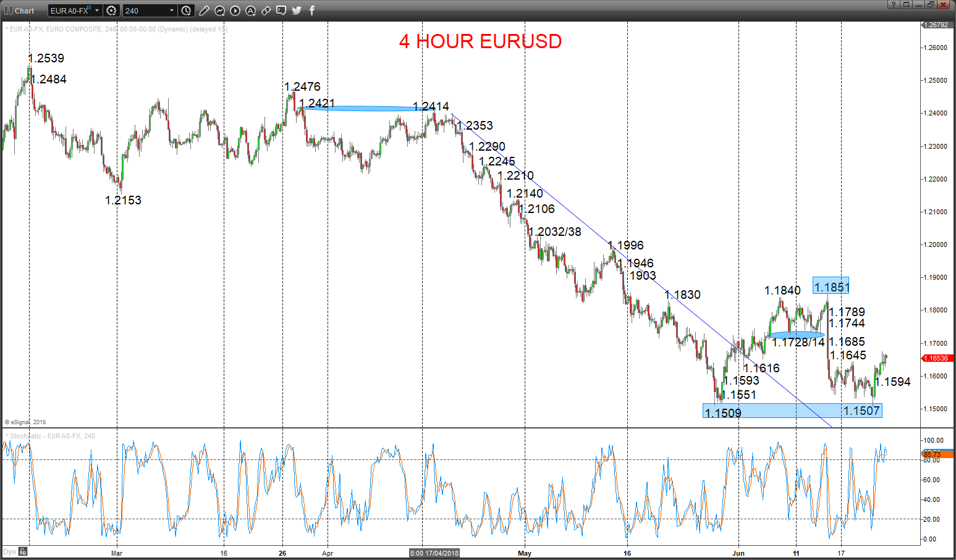Click the 1.1594 price annotation
Screen dimensions: 956x560
(x=893, y=382)
